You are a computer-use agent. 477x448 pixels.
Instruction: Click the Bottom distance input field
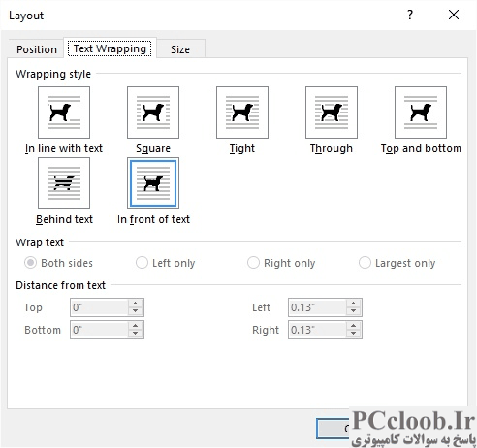click(x=99, y=330)
